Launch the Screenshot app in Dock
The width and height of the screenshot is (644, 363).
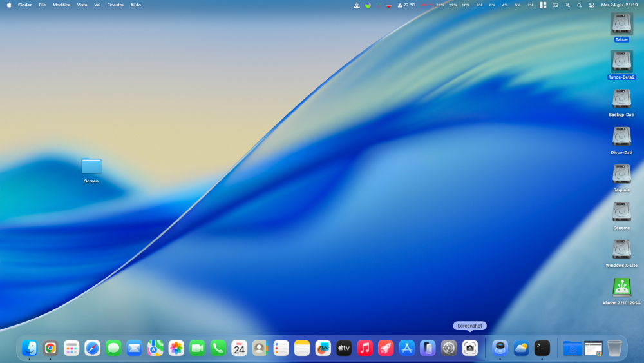click(470, 348)
